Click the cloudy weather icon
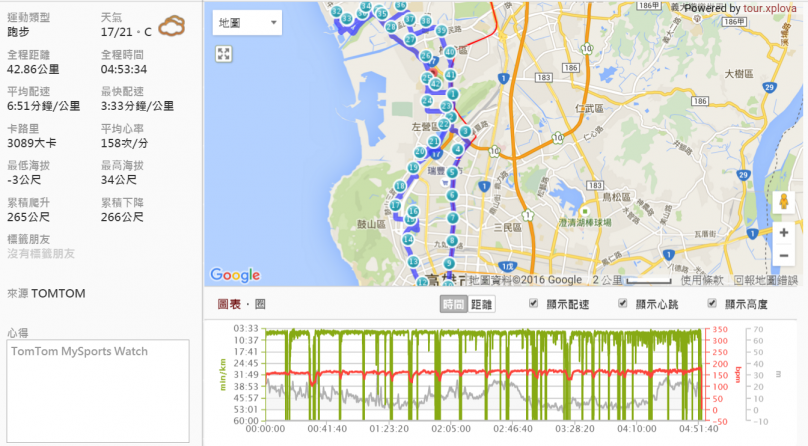Viewport: 808px width, 446px height. pos(173,26)
